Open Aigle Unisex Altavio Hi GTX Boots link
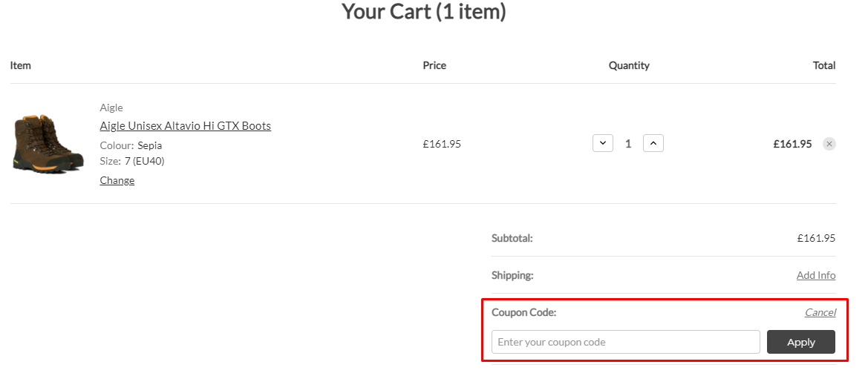The height and width of the screenshot is (373, 868). [x=185, y=126]
